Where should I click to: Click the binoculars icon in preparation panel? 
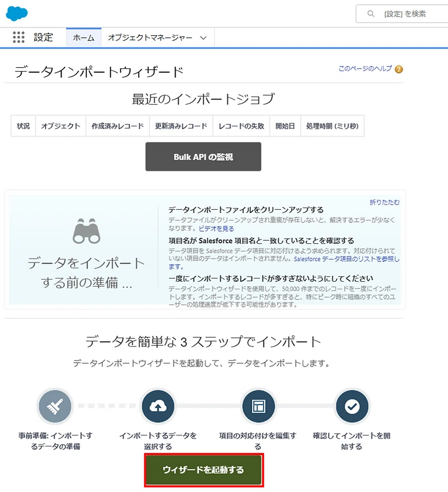(x=86, y=231)
